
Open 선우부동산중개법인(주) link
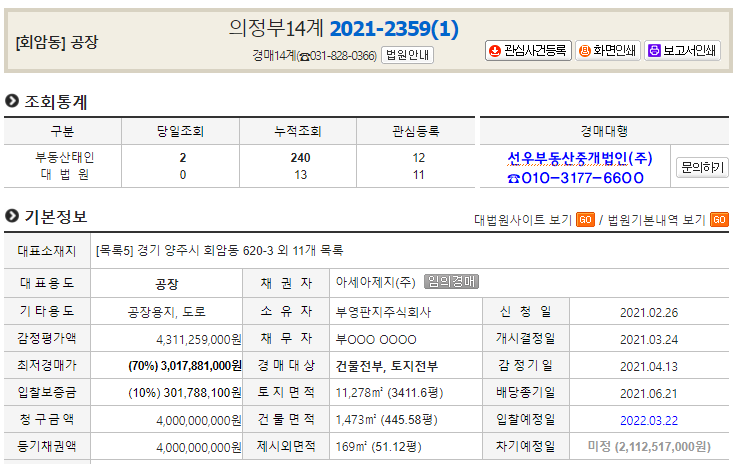pyautogui.click(x=580, y=158)
